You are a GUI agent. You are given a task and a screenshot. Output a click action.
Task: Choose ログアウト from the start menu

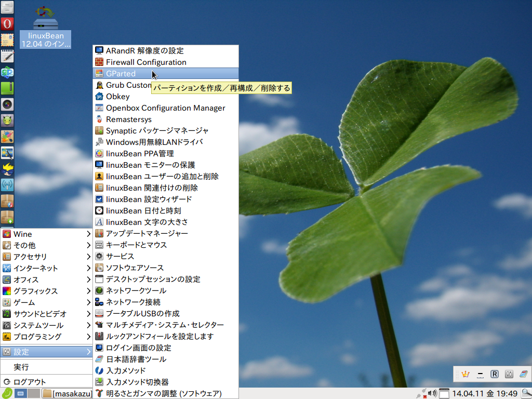(x=46, y=382)
